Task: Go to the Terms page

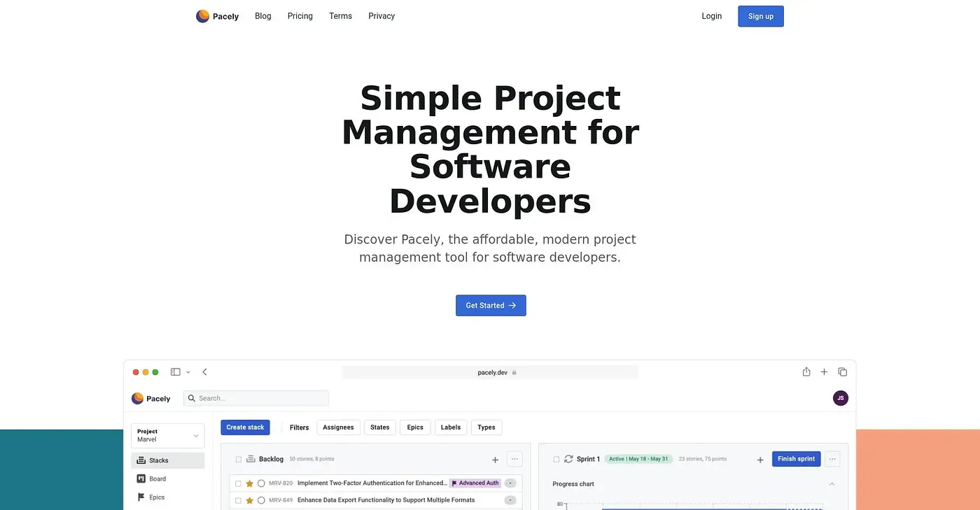Action: (341, 16)
